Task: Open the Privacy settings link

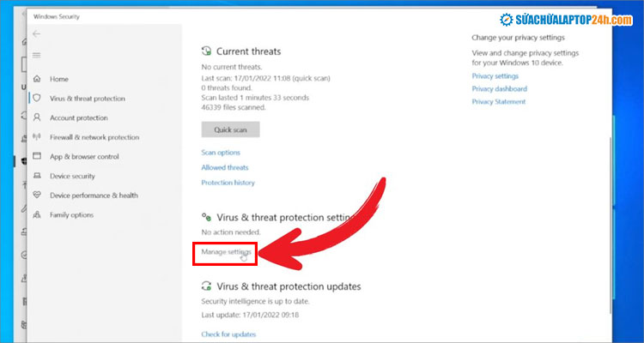Action: (495, 76)
